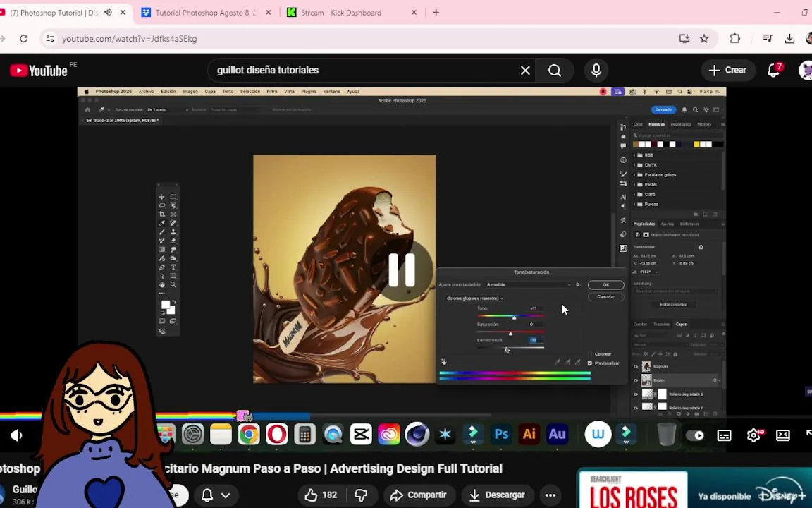This screenshot has width=812, height=508.
Task: Open Chrome extensions puzzle icon
Action: [735, 38]
